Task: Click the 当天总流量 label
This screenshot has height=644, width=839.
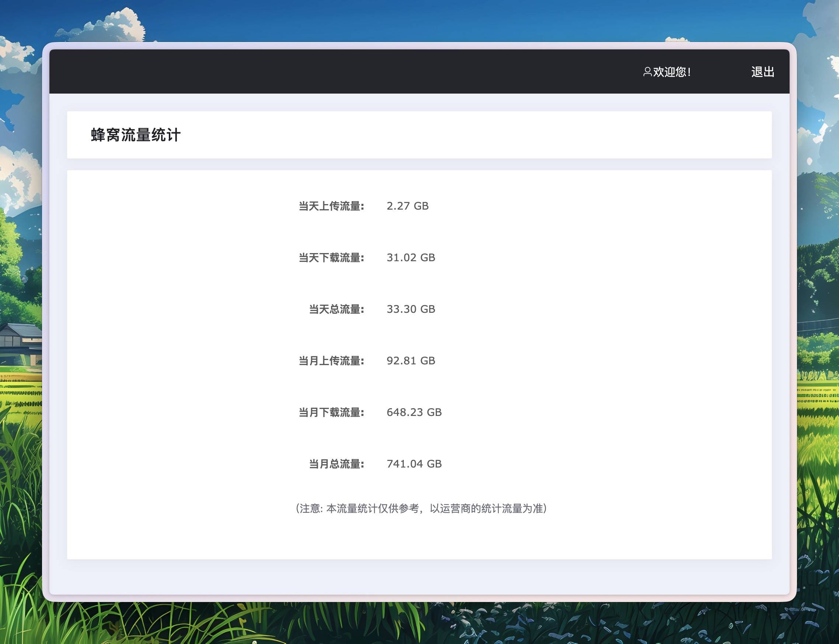Action: click(336, 309)
